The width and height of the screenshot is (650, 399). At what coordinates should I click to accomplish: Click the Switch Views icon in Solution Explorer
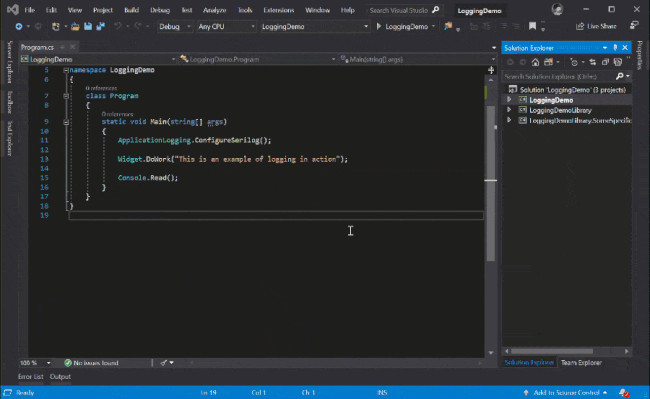pos(548,62)
